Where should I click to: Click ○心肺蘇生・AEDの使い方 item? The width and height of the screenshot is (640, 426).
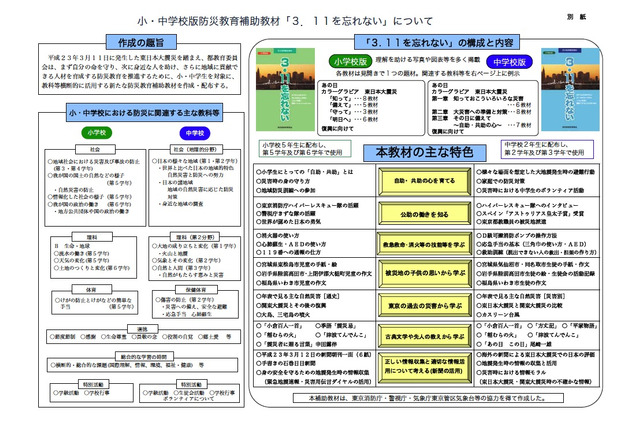point(291,244)
